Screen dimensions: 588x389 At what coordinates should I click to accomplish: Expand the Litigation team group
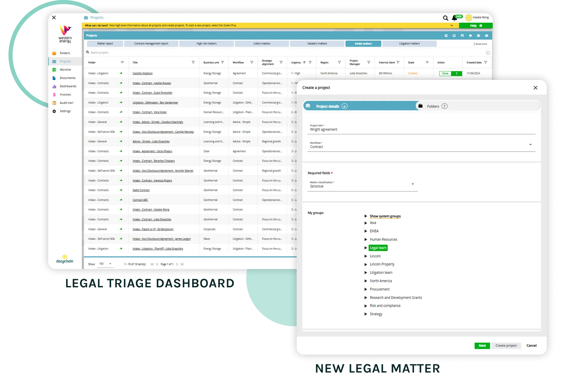pos(366,273)
